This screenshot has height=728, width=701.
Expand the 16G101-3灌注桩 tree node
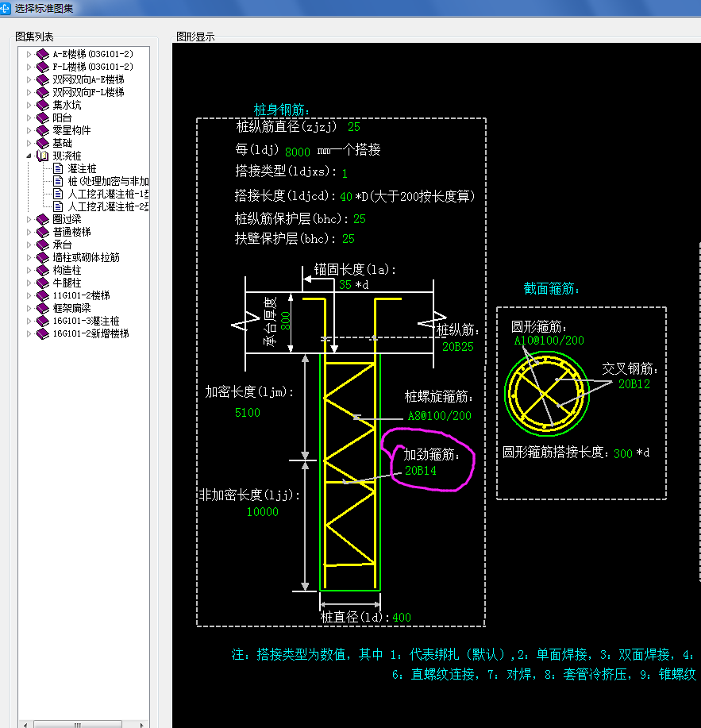click(29, 321)
